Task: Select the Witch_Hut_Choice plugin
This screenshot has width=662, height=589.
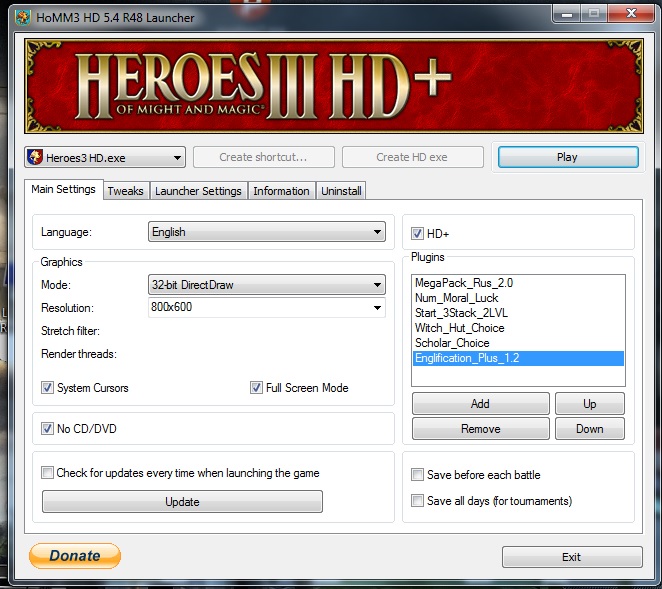Action: [x=518, y=328]
